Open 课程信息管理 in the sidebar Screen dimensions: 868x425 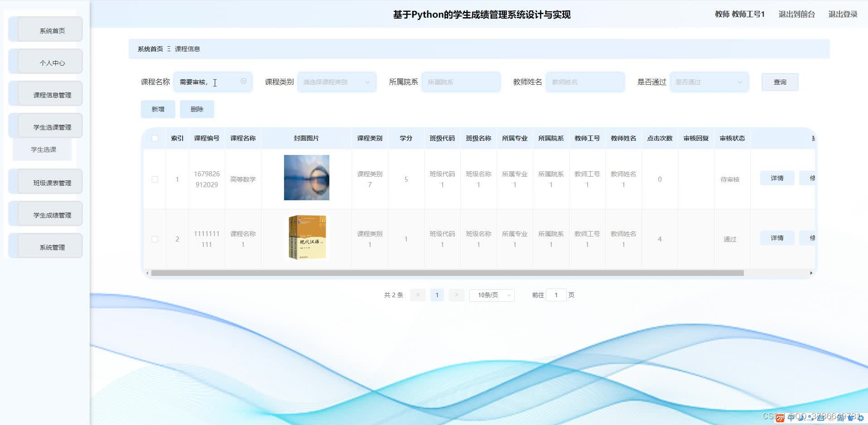point(46,94)
